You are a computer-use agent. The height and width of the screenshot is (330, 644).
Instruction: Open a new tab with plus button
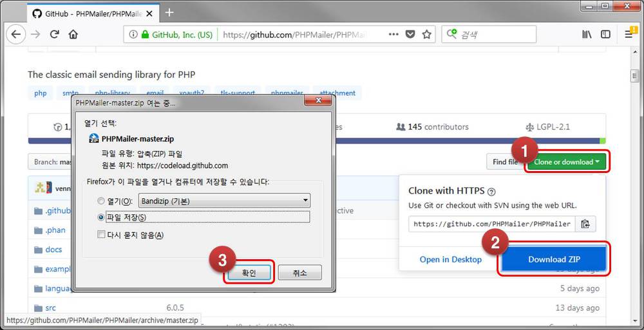[169, 13]
